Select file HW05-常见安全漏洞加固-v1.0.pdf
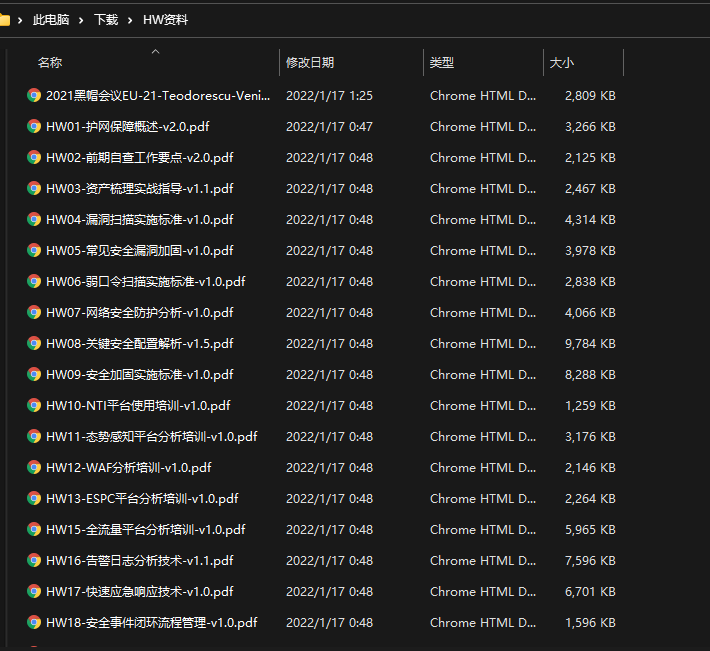This screenshot has width=710, height=651. point(140,250)
